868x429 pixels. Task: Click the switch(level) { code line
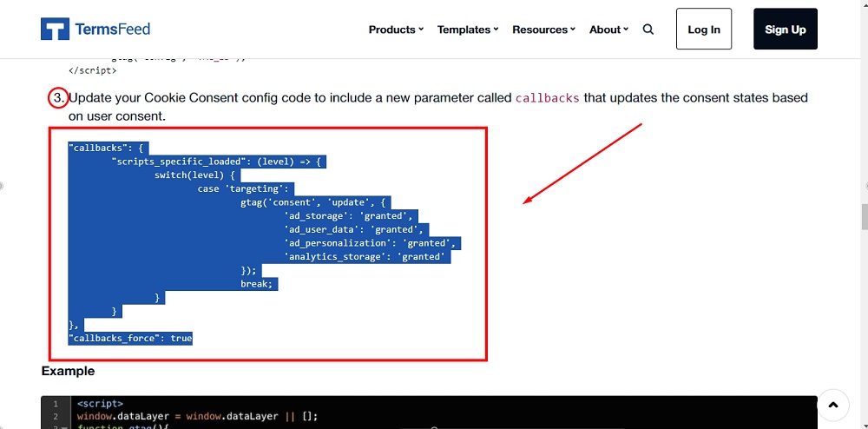(x=195, y=175)
